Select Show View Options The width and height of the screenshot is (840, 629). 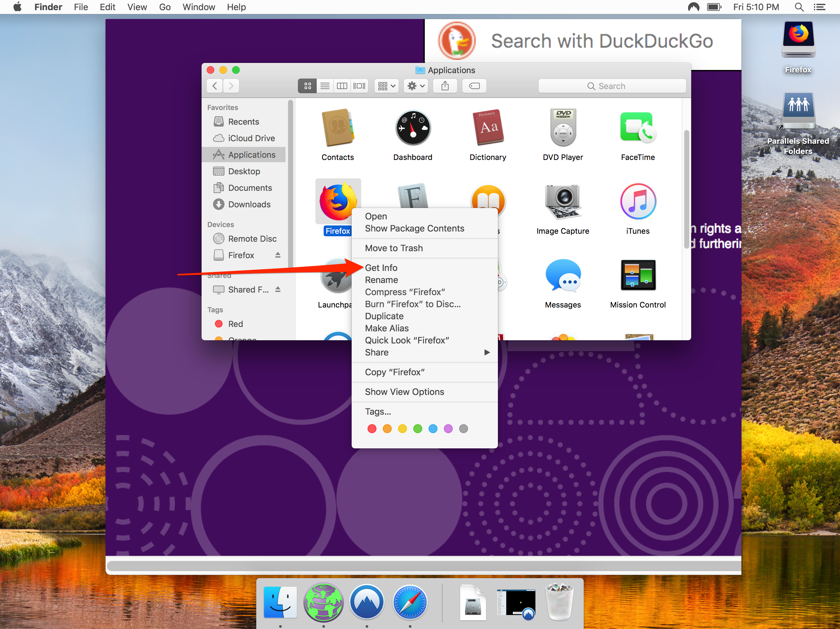point(424,392)
